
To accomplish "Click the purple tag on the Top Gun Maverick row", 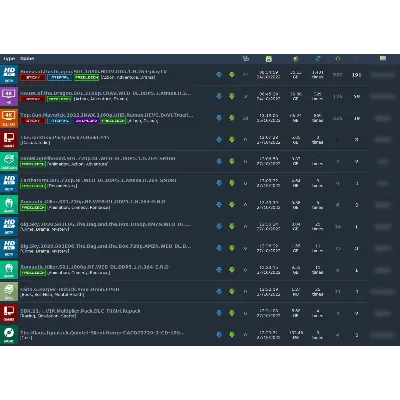I will pos(86,121).
